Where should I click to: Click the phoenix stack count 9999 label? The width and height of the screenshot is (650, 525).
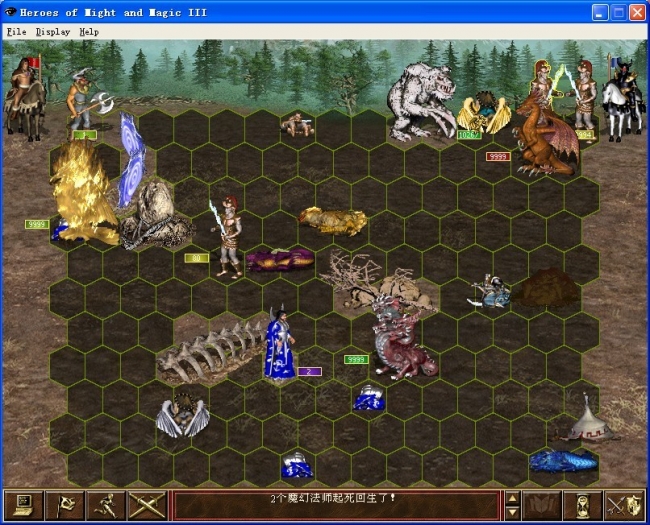37,224
